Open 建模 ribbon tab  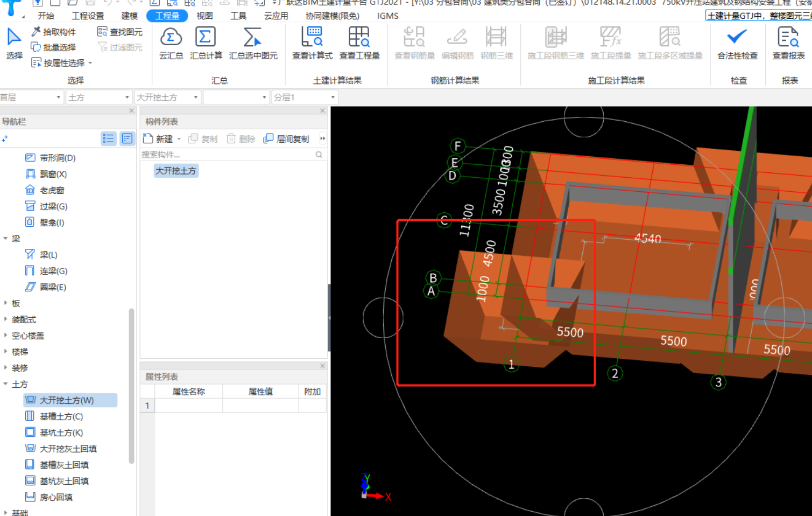129,16
